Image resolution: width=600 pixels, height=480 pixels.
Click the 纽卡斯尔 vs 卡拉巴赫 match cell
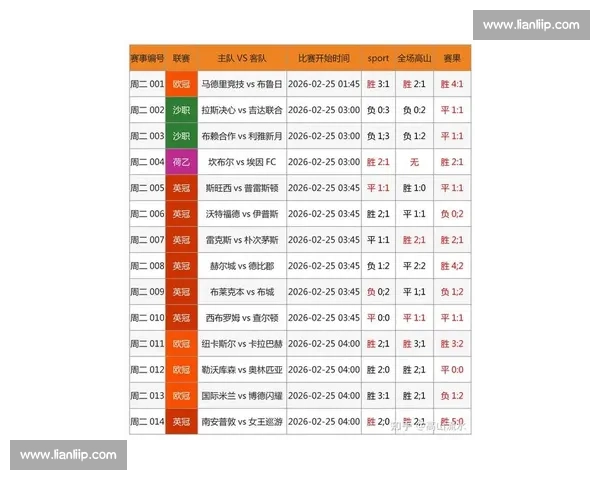coord(242,344)
